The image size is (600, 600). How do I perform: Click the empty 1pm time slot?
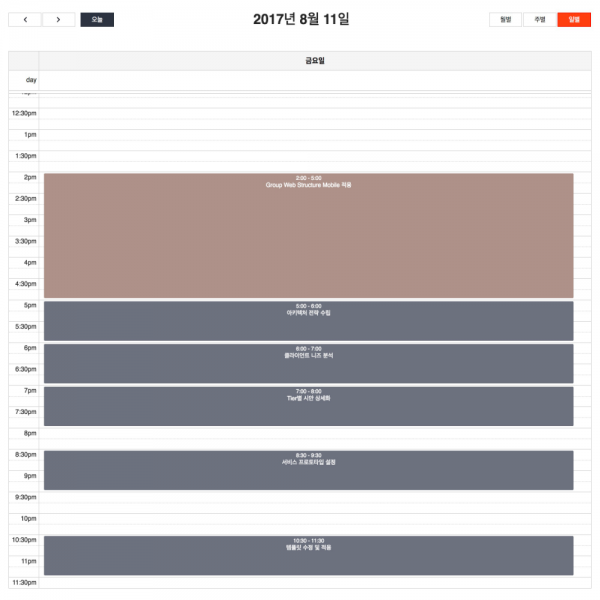[308, 134]
